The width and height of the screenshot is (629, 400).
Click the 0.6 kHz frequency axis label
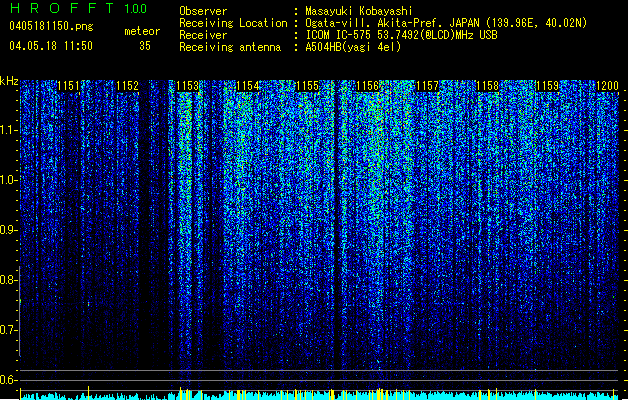click(8, 380)
